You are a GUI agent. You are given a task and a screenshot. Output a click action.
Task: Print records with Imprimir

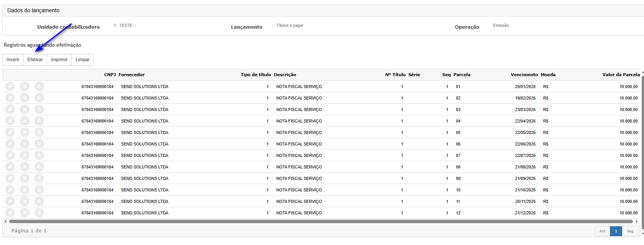(x=59, y=60)
